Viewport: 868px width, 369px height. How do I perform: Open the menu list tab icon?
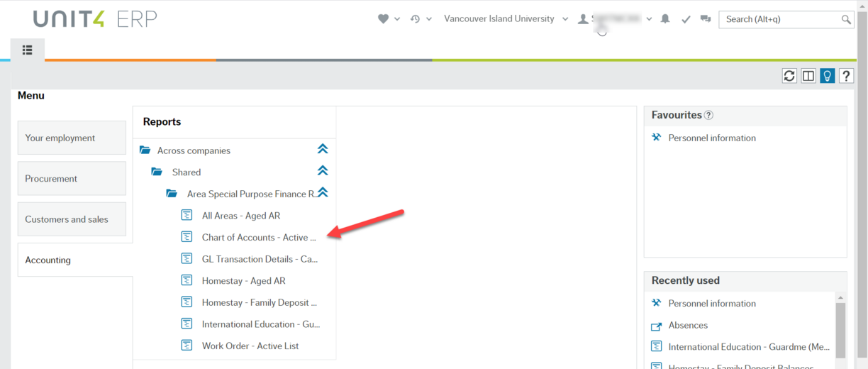click(x=28, y=50)
